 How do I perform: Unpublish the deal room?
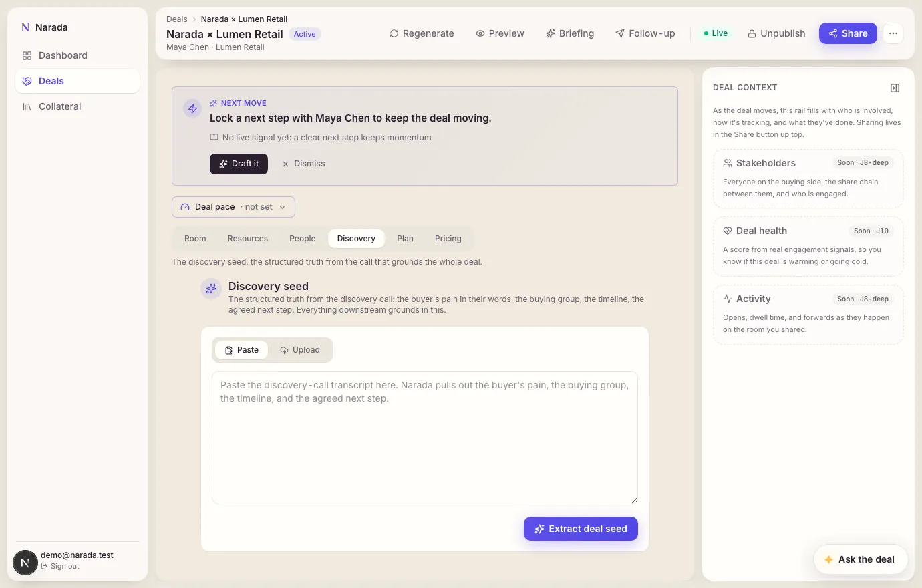[x=776, y=33]
